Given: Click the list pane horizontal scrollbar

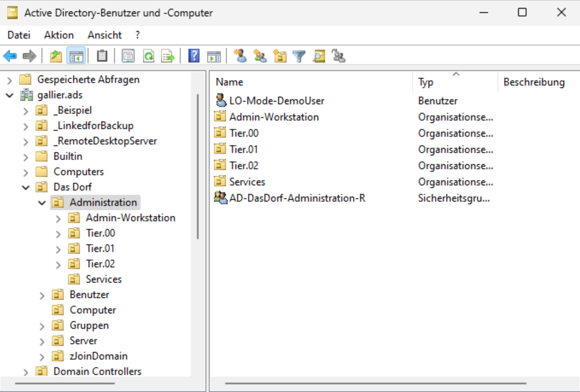Looking at the screenshot, I should tap(376, 383).
